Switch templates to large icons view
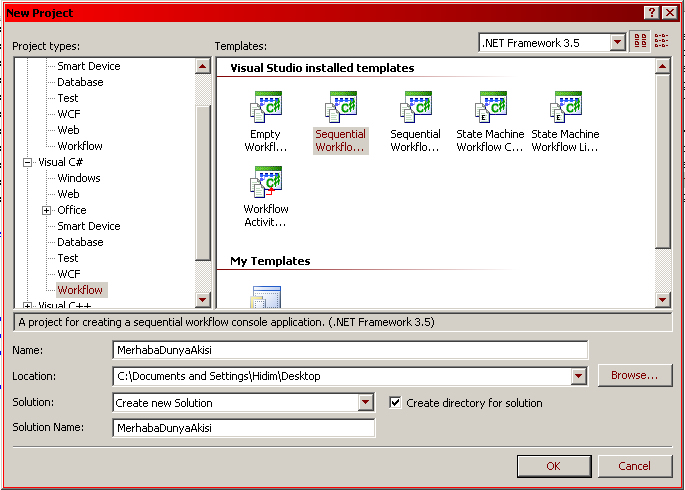This screenshot has height=490, width=685. 640,41
